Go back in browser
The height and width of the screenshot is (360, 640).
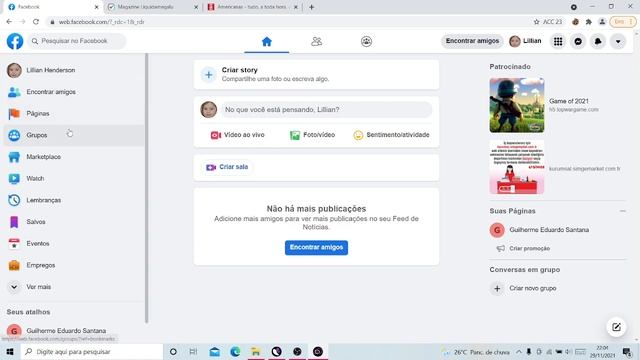coord(9,22)
